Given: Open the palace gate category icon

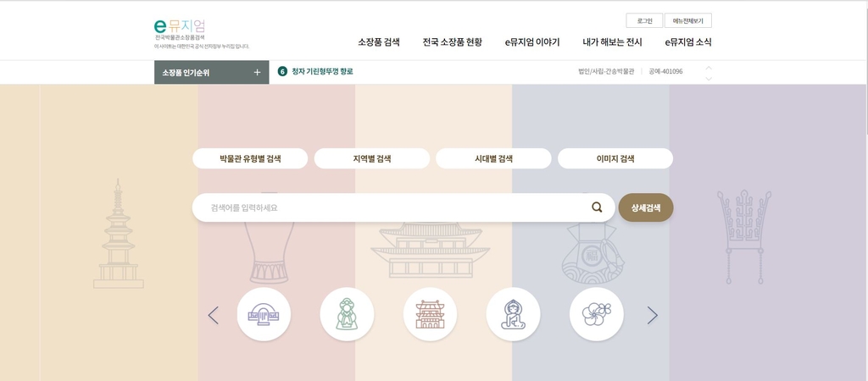Looking at the screenshot, I should [x=430, y=315].
